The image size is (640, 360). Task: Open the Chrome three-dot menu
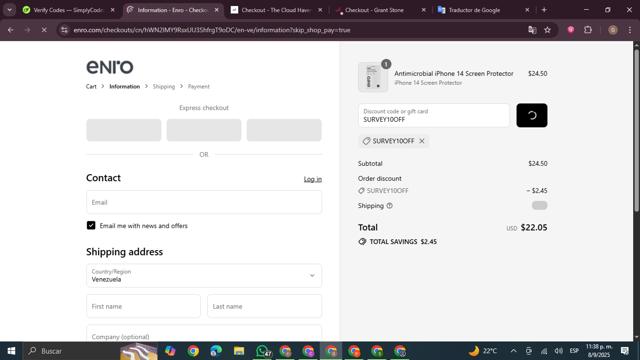[630, 30]
